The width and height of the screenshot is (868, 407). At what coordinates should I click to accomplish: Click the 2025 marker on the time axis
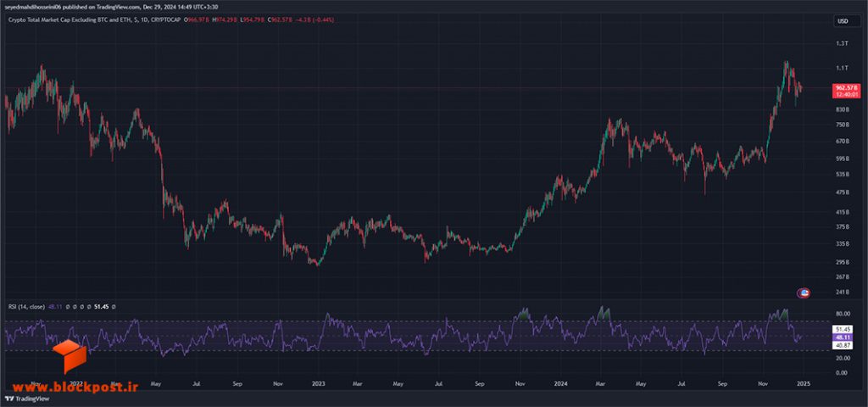click(x=804, y=383)
